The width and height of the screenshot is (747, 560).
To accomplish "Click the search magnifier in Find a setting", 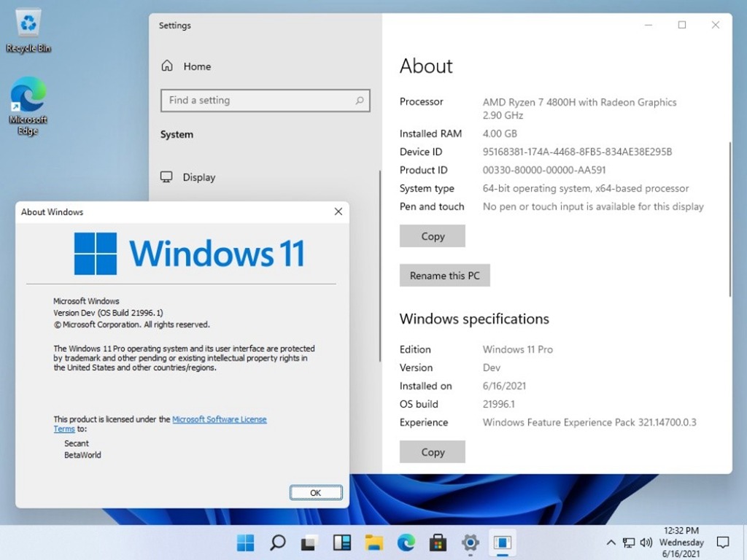I will (x=360, y=101).
